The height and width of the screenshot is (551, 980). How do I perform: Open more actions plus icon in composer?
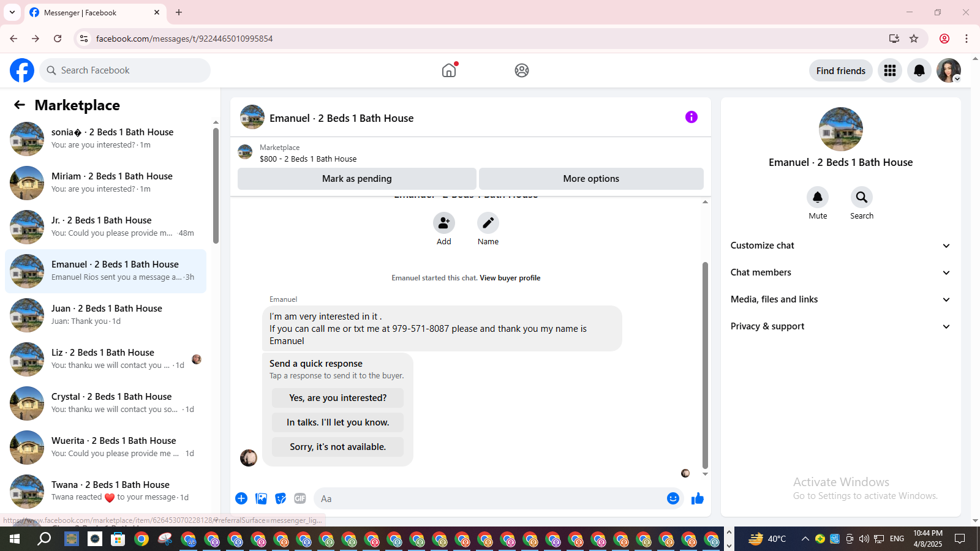pos(241,498)
